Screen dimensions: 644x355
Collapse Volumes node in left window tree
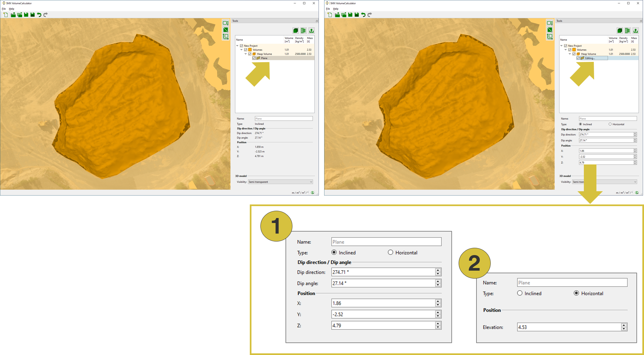point(242,50)
